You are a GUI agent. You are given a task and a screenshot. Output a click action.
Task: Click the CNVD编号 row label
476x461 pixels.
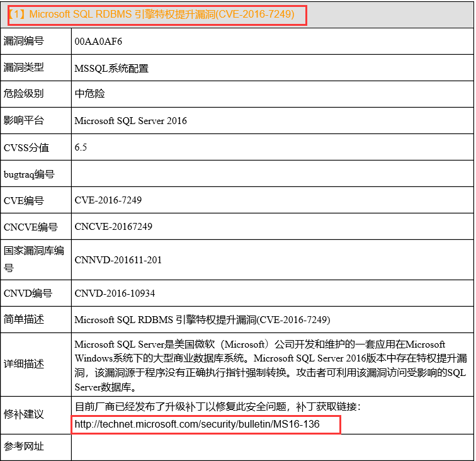28,293
